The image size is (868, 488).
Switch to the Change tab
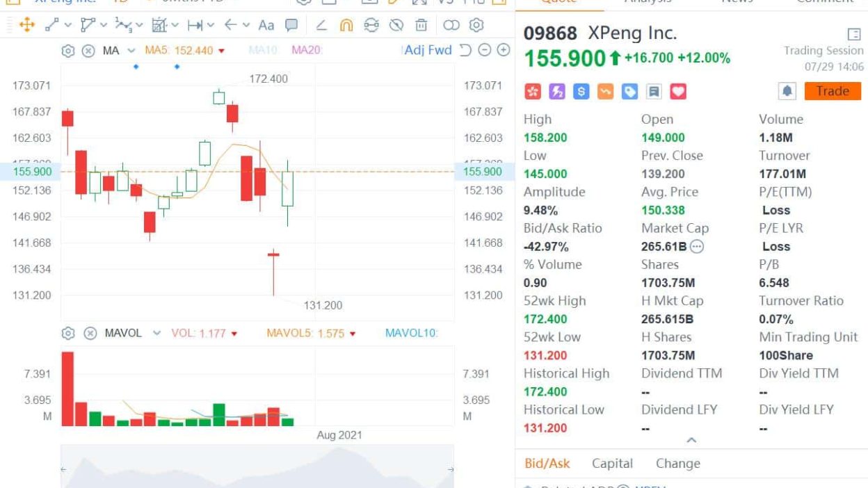click(x=677, y=464)
